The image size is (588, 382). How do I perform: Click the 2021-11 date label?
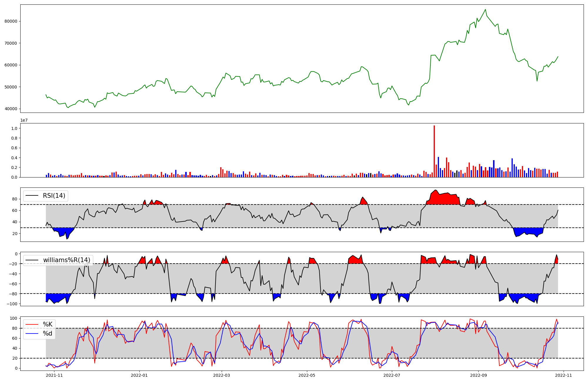click(x=54, y=375)
